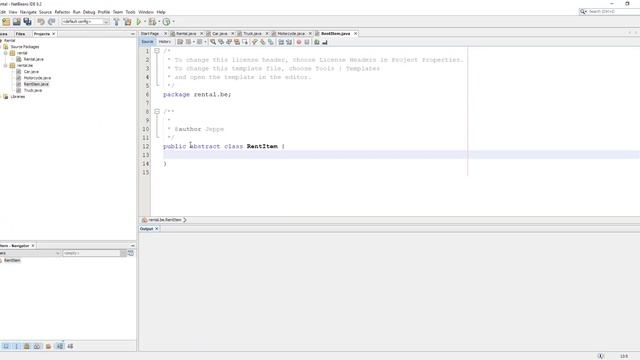The width and height of the screenshot is (640, 360).
Task: Click the Save All icon
Action: point(27,22)
